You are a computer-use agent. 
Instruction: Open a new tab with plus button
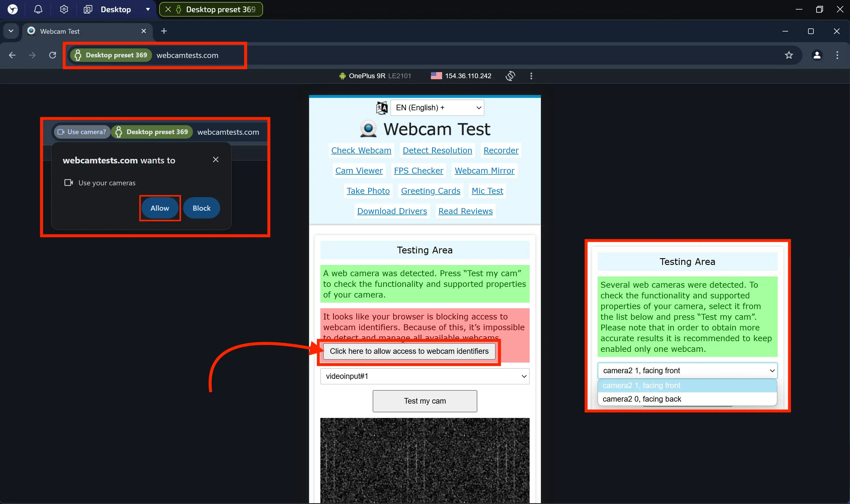[164, 31]
